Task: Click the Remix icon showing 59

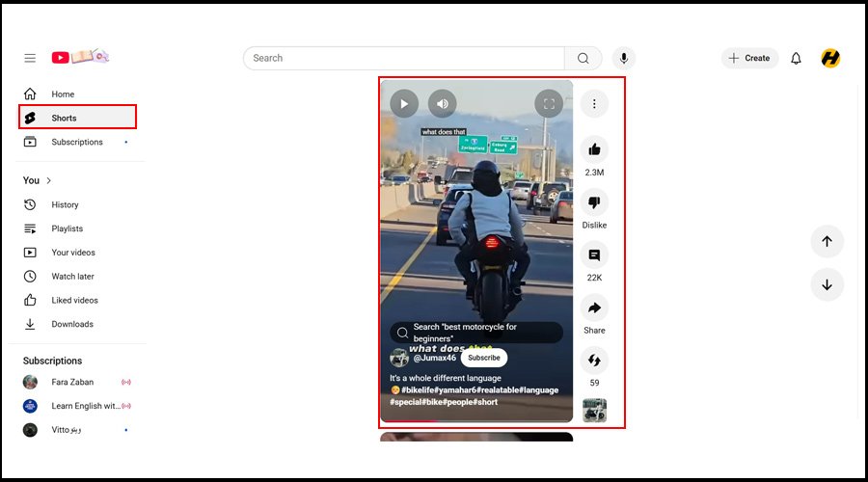Action: [594, 361]
